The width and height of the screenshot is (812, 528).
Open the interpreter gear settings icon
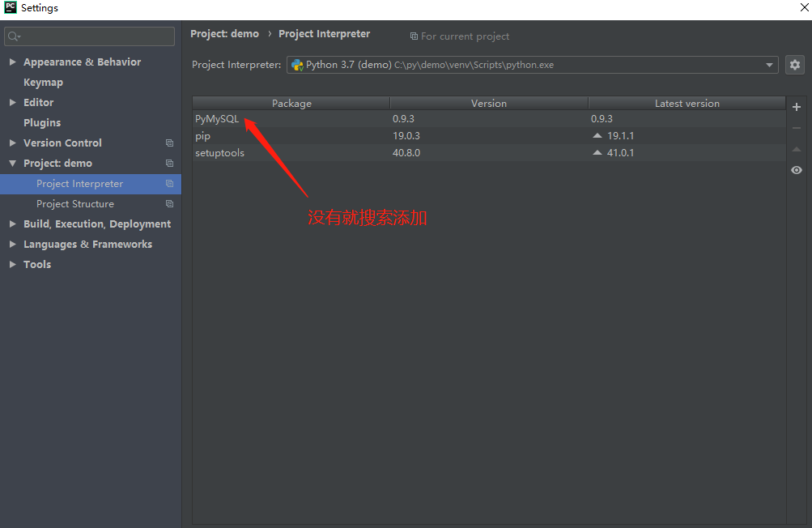click(795, 65)
